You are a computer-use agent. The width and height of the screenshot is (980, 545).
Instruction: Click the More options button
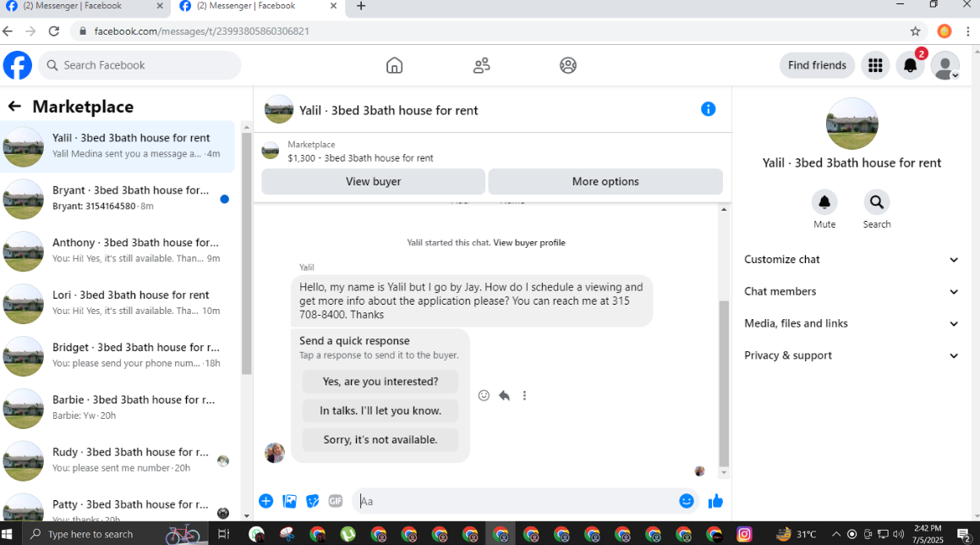pyautogui.click(x=605, y=181)
